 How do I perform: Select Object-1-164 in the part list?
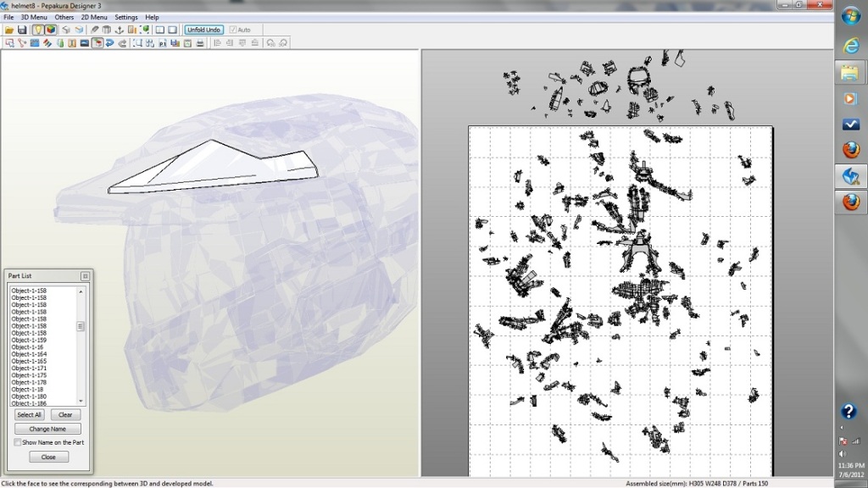pyautogui.click(x=29, y=354)
